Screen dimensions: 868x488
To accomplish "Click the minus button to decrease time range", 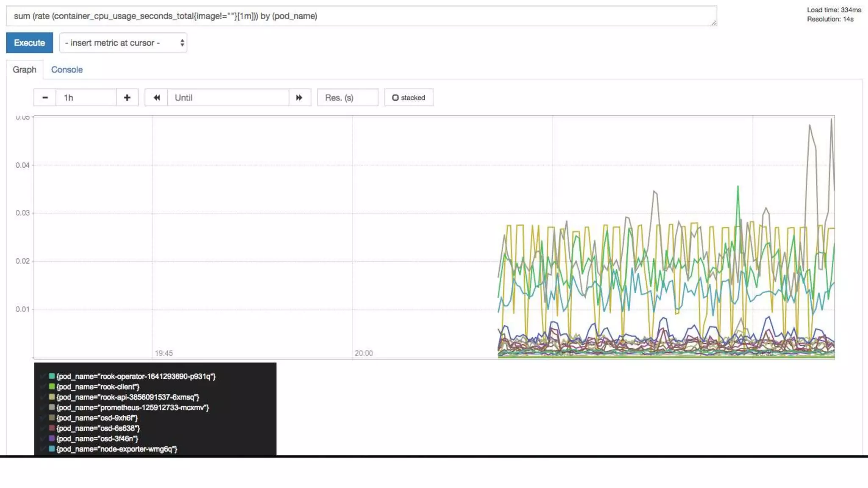I will click(x=45, y=97).
